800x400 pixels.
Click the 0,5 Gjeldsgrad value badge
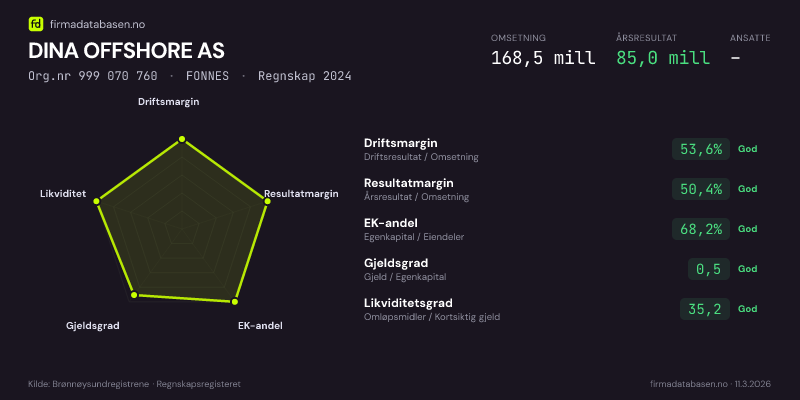click(x=709, y=269)
